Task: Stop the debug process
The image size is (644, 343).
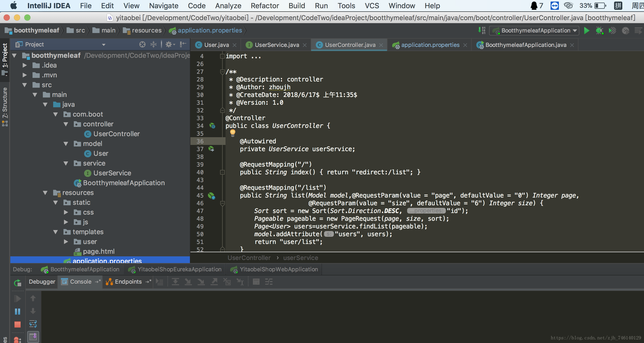Action: pyautogui.click(x=18, y=324)
